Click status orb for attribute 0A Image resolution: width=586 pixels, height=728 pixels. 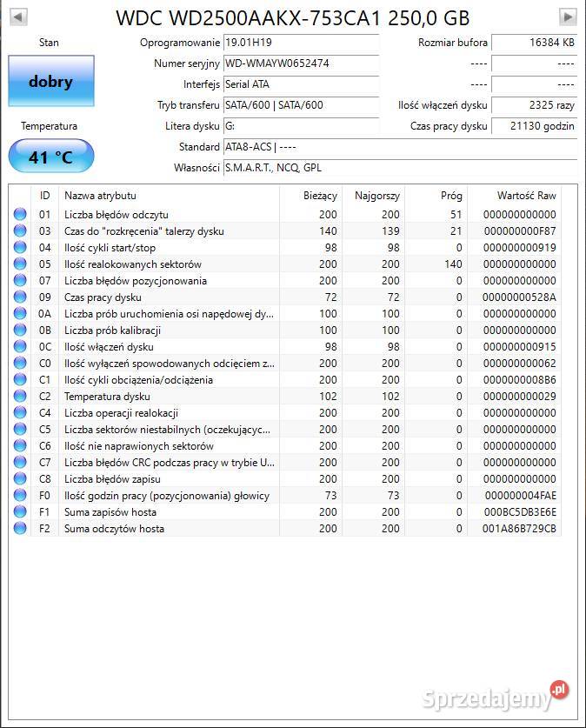click(20, 313)
